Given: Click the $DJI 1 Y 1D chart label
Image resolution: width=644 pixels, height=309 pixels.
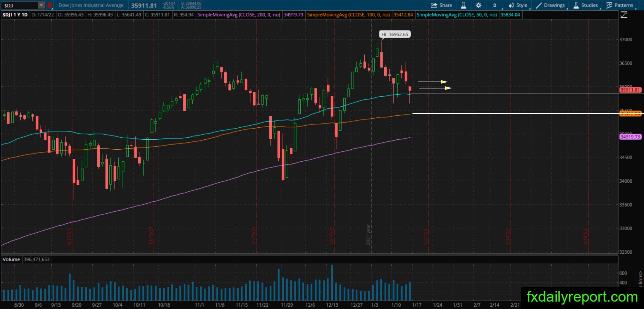Looking at the screenshot, I should pyautogui.click(x=15, y=15).
